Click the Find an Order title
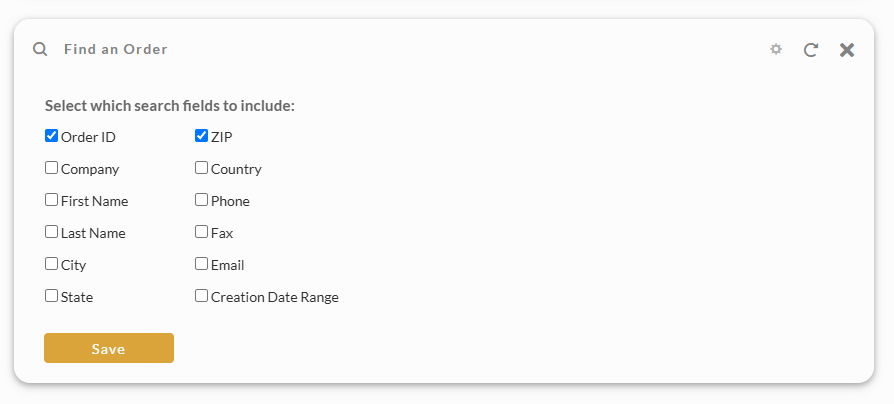The height and width of the screenshot is (404, 894). click(x=116, y=50)
